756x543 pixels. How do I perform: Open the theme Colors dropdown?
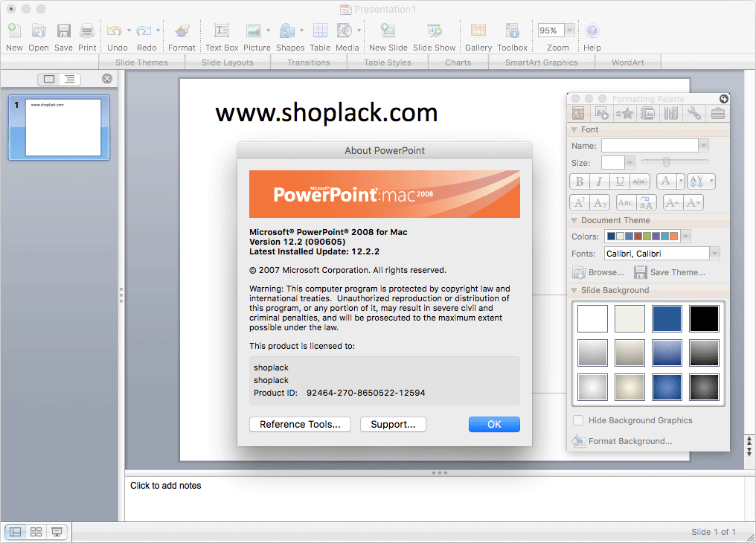click(685, 236)
